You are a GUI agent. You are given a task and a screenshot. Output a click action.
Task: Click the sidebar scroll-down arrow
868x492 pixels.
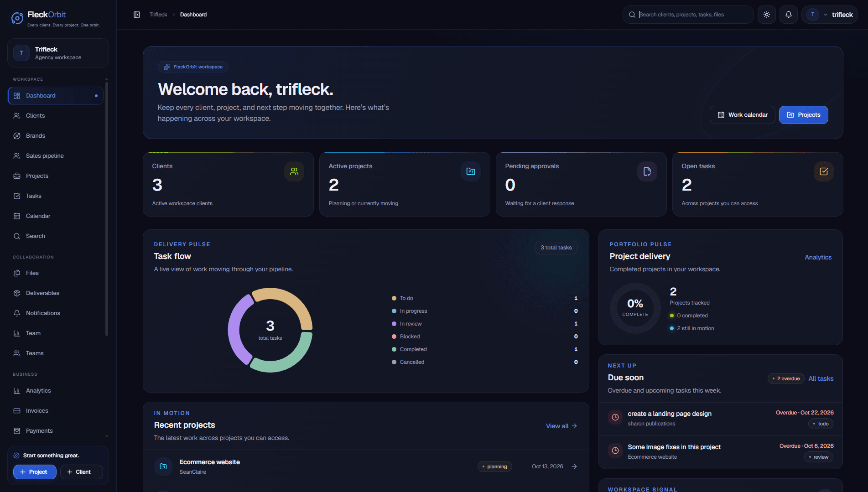[x=107, y=436]
